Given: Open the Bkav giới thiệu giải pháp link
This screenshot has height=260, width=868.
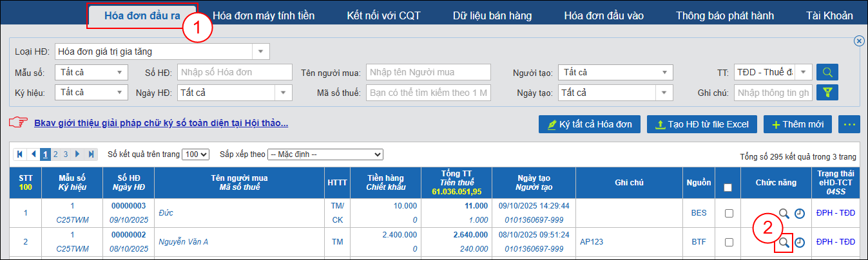Looking at the screenshot, I should point(160,122).
